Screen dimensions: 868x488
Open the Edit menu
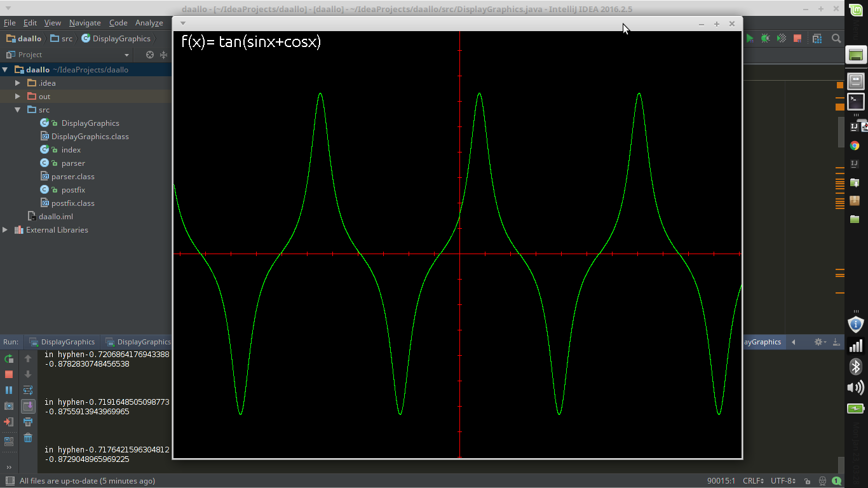click(30, 23)
